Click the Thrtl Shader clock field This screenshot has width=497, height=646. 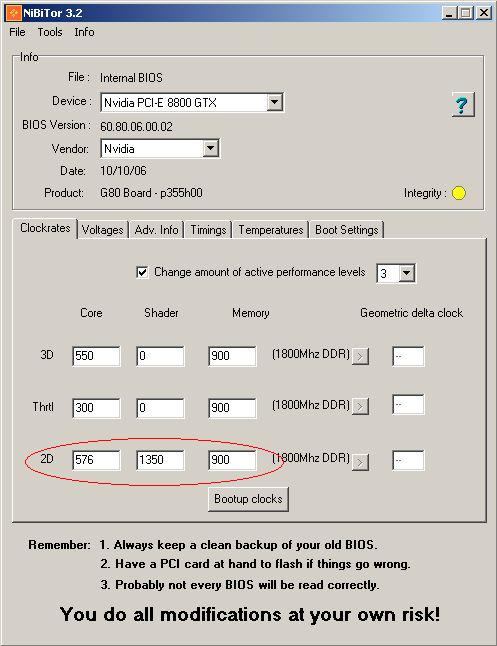pyautogui.click(x=160, y=408)
